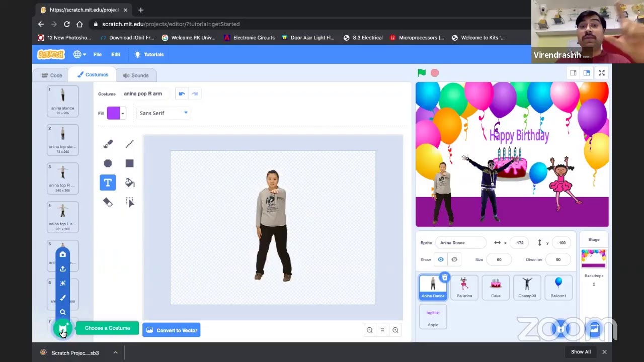Select the anina stance costume thumbnail
This screenshot has width=644, height=362.
(63, 102)
